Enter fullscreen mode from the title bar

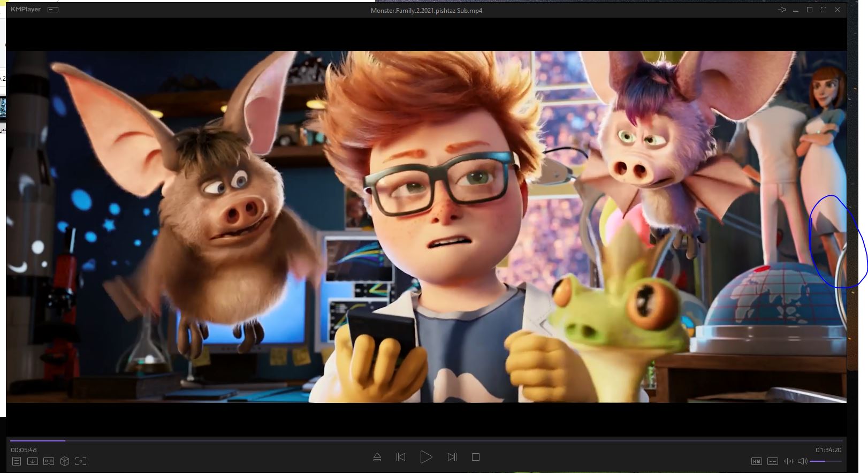[824, 10]
